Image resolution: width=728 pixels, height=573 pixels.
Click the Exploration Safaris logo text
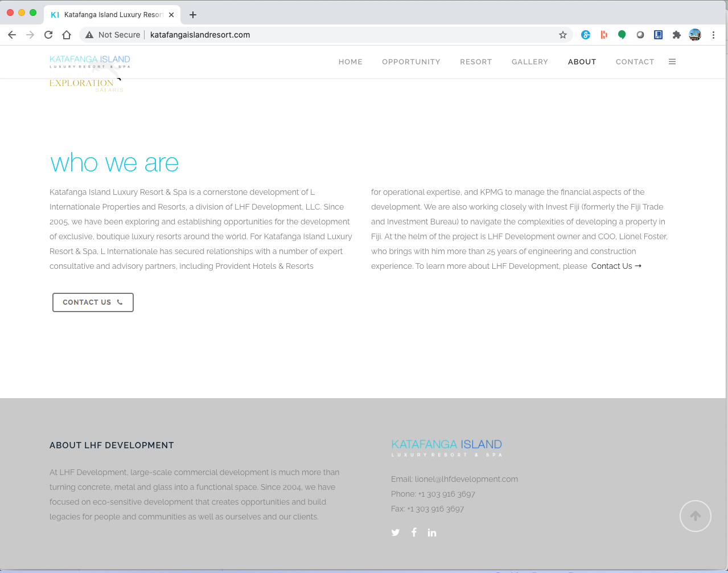coord(87,85)
